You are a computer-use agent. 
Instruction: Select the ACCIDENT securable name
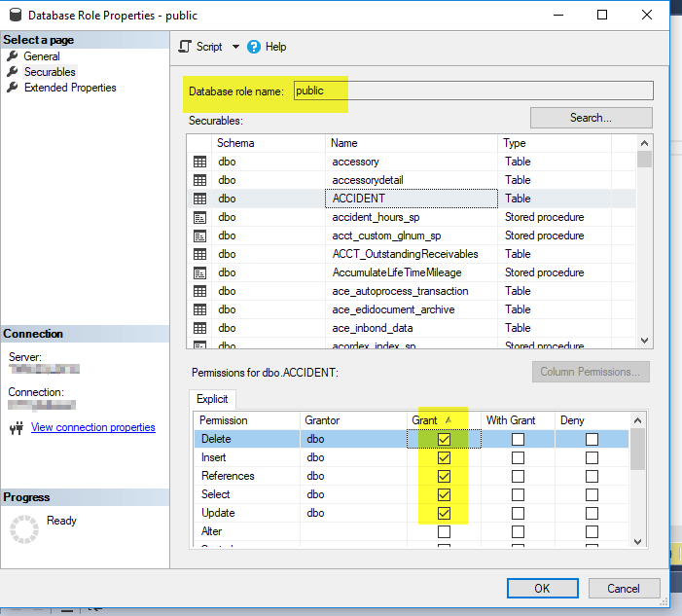(359, 199)
